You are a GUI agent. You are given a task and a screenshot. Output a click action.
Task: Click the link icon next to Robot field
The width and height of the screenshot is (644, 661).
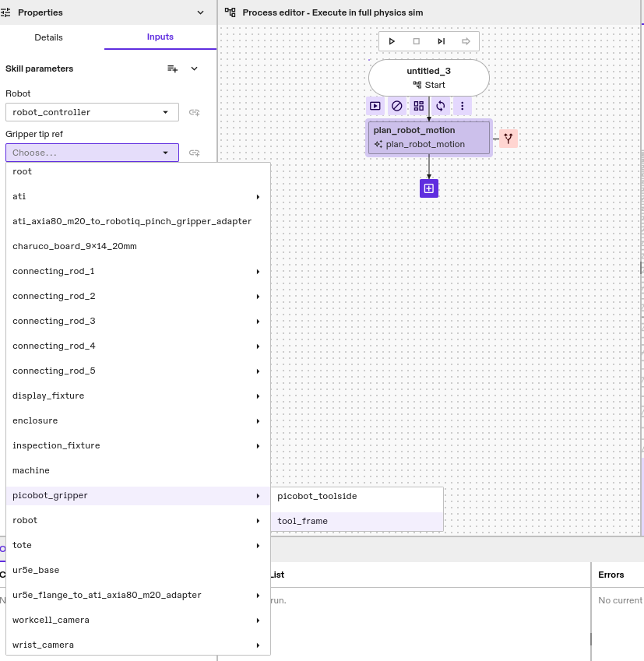tap(195, 112)
